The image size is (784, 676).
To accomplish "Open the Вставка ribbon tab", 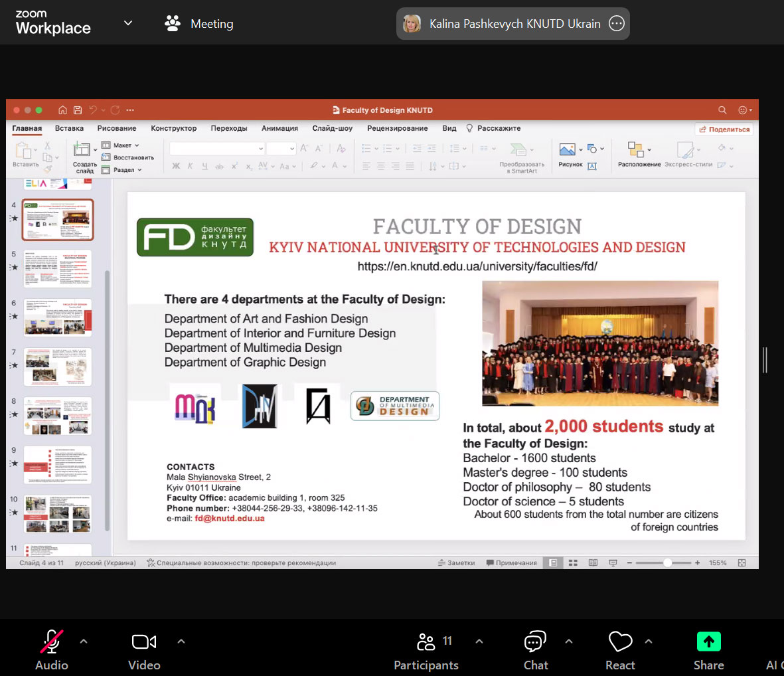I will click(69, 129).
